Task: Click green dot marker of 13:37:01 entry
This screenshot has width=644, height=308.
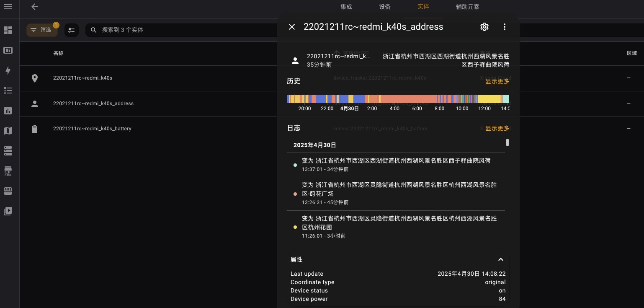Action: pyautogui.click(x=295, y=165)
